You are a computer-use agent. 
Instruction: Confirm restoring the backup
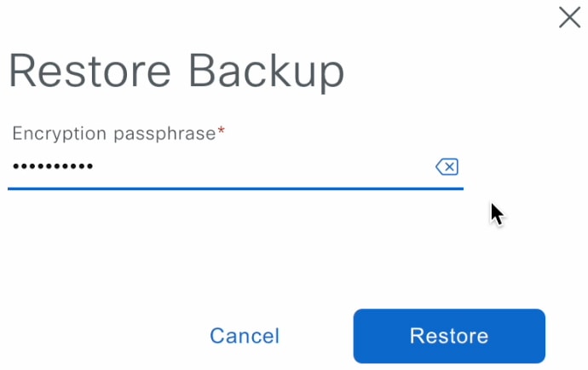(449, 336)
